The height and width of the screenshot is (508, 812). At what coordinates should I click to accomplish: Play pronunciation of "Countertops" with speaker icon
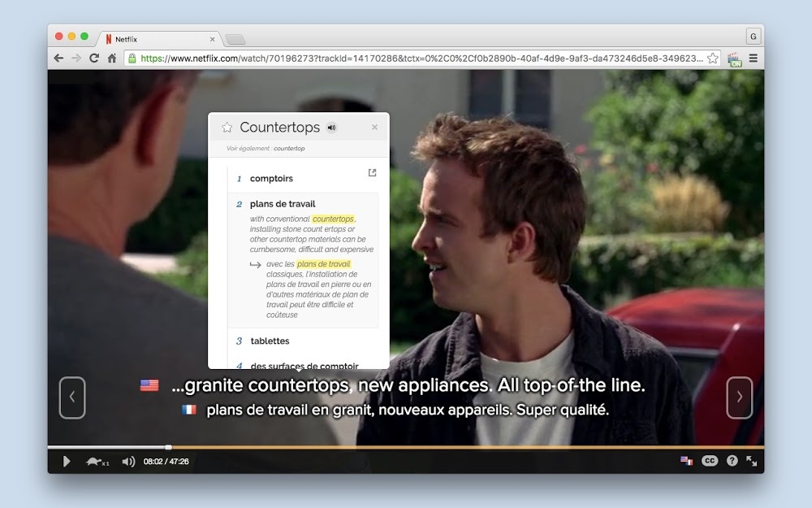(x=331, y=127)
